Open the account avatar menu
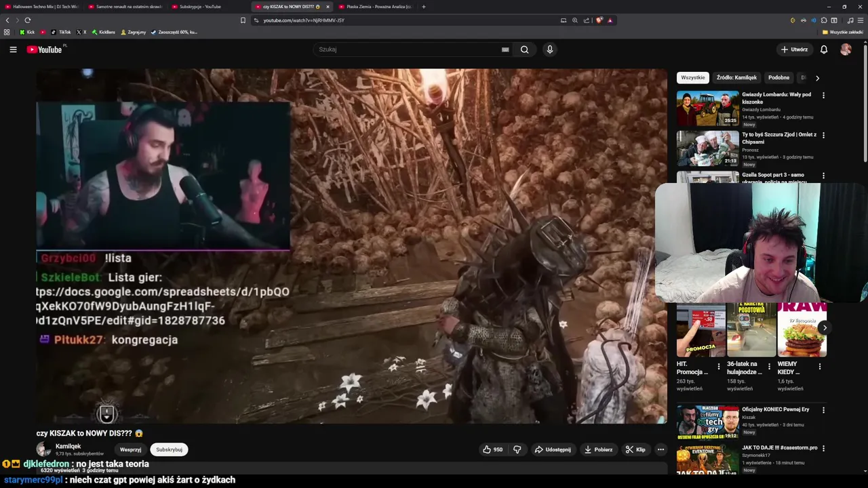The width and height of the screenshot is (868, 488). [846, 49]
